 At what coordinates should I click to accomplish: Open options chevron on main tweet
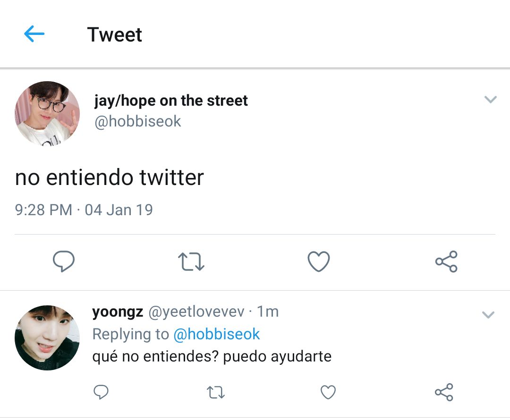click(491, 99)
